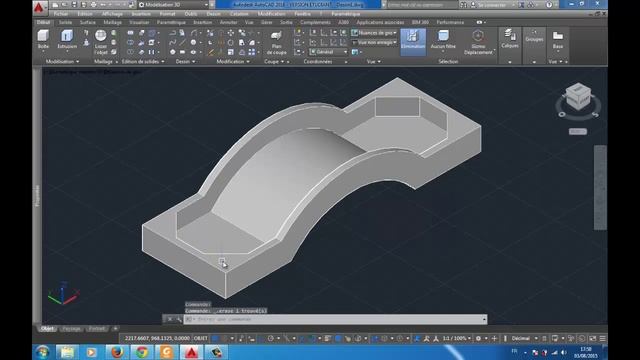Screen dimensions: 640x360
Task: Close the command line with X button
Action: point(169,319)
